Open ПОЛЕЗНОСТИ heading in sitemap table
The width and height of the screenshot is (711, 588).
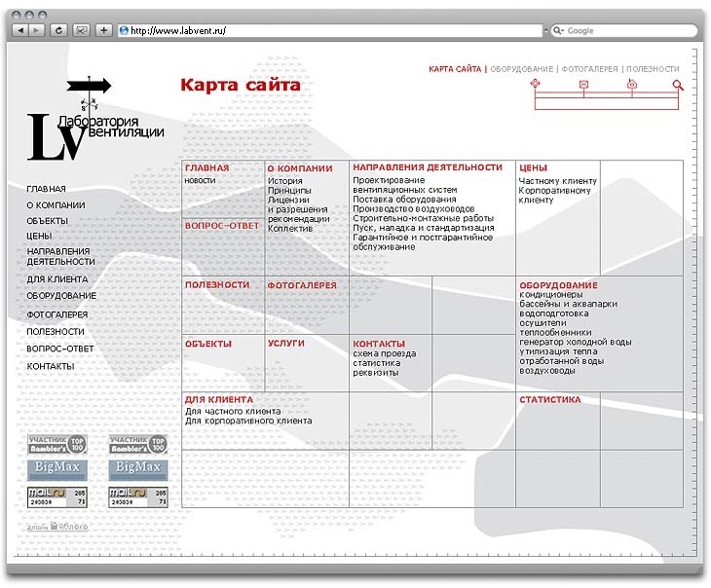tap(217, 284)
